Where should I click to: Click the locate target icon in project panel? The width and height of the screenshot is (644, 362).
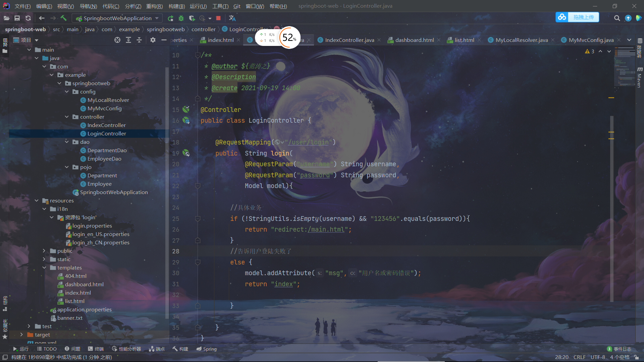coord(117,40)
